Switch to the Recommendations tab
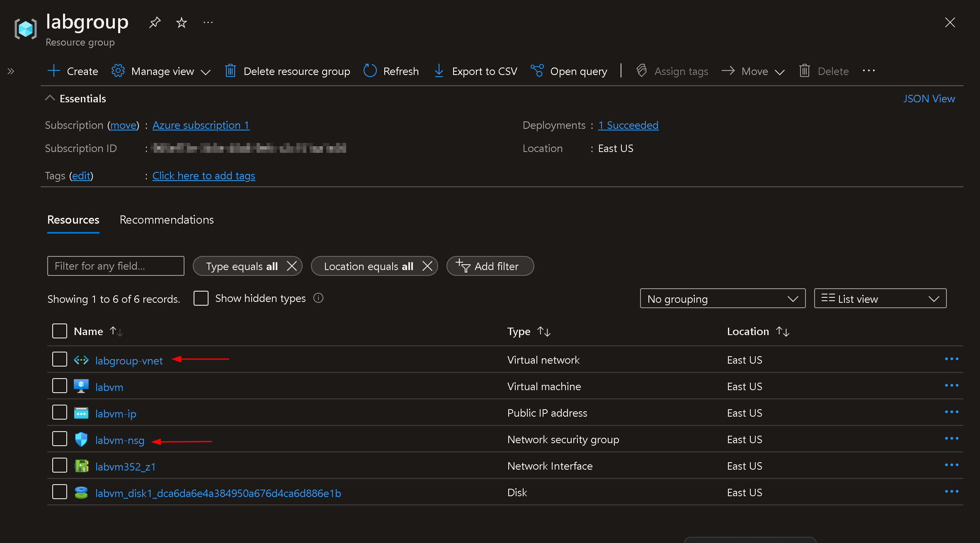The height and width of the screenshot is (543, 980). 167,220
